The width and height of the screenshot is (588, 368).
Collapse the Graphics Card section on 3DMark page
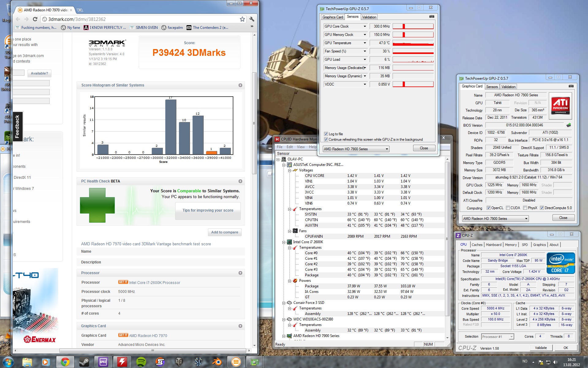[240, 326]
